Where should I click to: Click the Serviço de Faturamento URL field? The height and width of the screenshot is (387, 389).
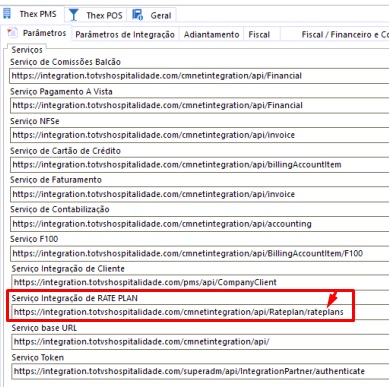tap(199, 194)
